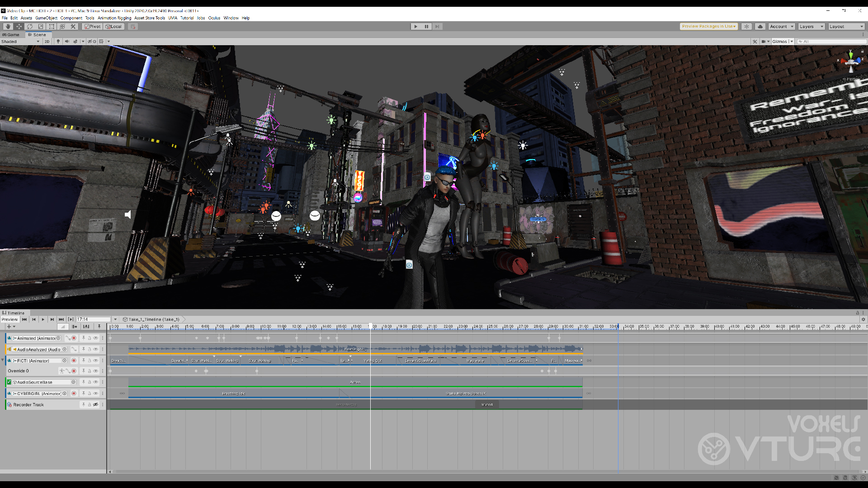Toggle scene audio speaker icon
The image size is (868, 488).
pyautogui.click(x=67, y=42)
